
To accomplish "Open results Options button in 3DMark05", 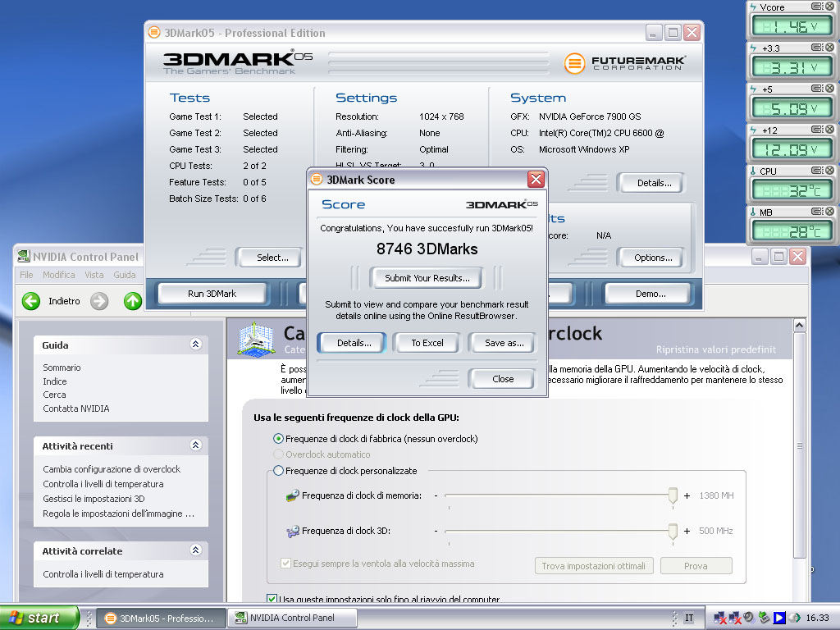I will coord(652,258).
